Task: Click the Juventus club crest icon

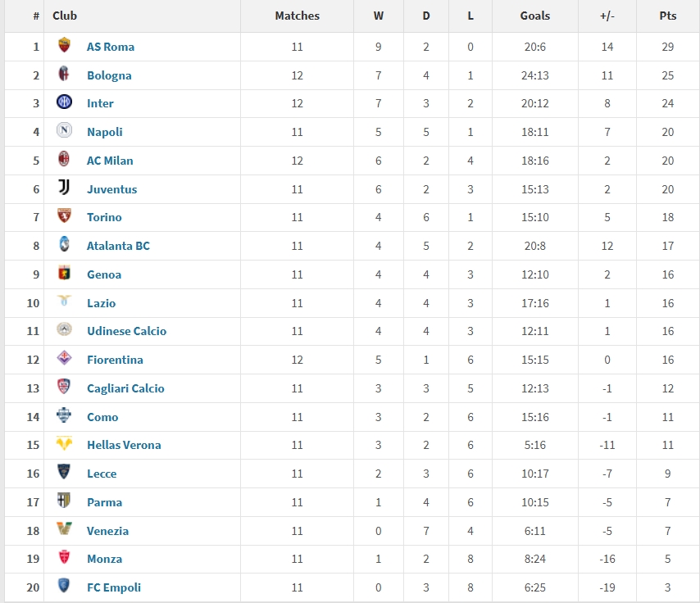Action: (x=64, y=188)
